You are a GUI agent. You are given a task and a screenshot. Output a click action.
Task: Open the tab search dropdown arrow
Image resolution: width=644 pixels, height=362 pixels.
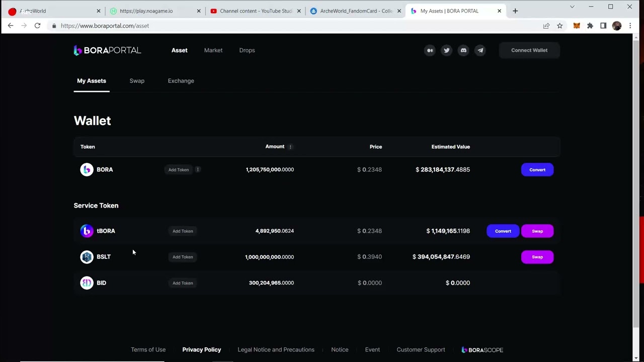click(x=572, y=7)
